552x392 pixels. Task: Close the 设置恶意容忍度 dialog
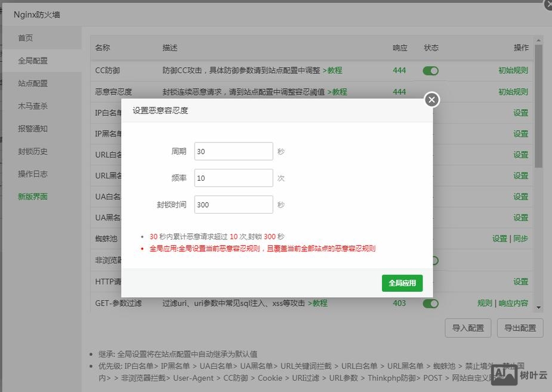tap(431, 100)
